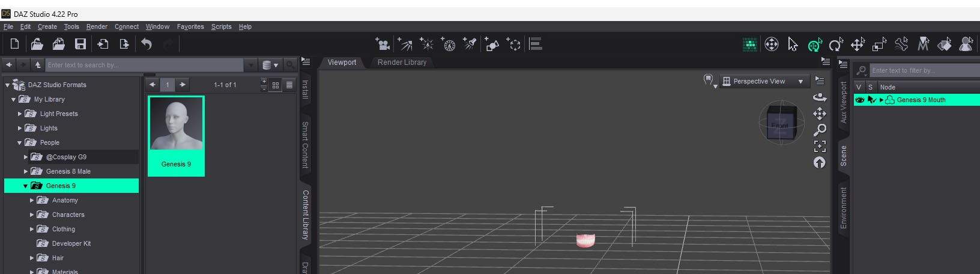Click the frame selection icon in viewport

(x=820, y=146)
